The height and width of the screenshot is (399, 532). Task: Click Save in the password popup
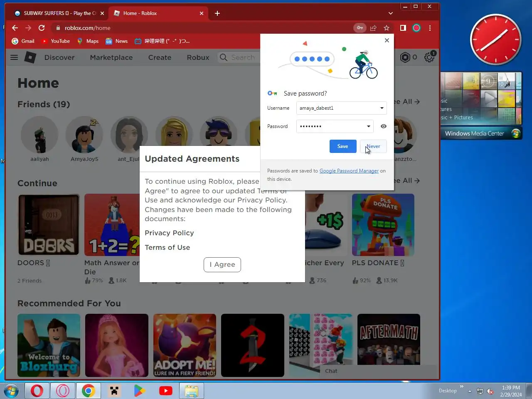click(343, 146)
